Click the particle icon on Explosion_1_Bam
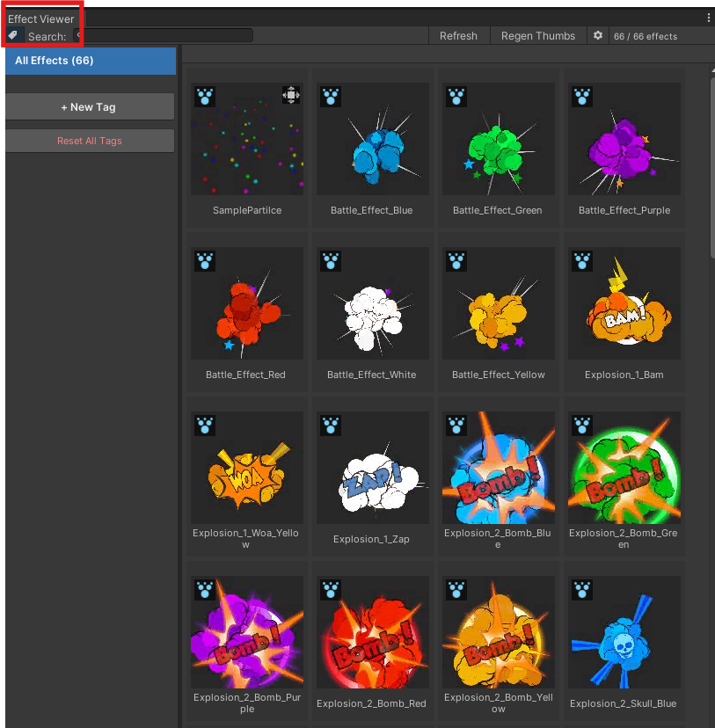The image size is (715, 728). 580,260
